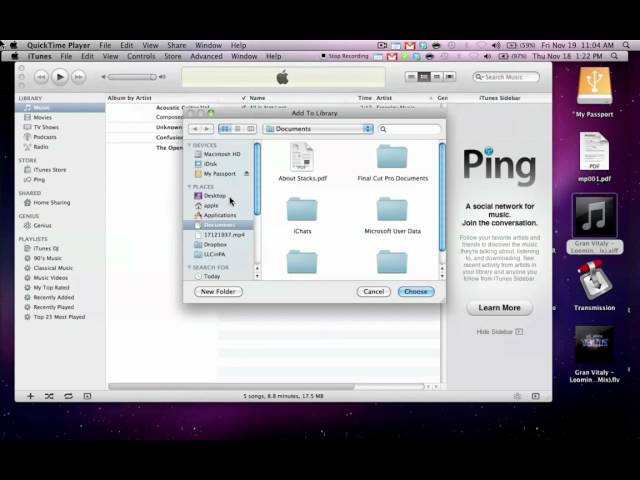Click the Hide Sidebar link
Screen dimensions: 640x480
tap(499, 332)
